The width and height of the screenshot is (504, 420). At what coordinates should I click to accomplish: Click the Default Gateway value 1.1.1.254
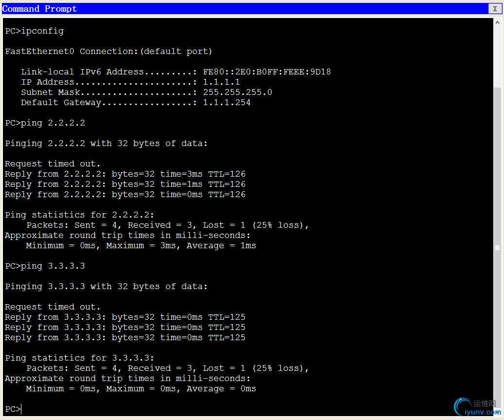coord(227,103)
